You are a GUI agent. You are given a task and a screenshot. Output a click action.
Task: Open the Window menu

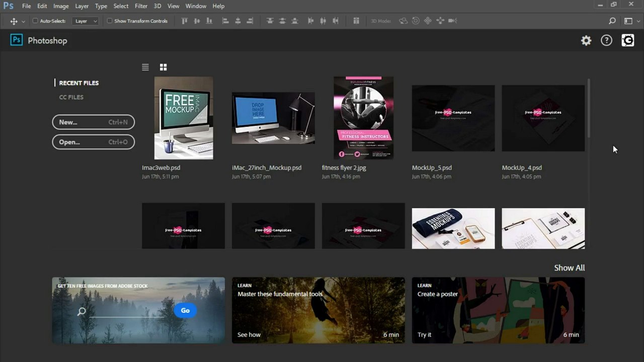coord(196,6)
